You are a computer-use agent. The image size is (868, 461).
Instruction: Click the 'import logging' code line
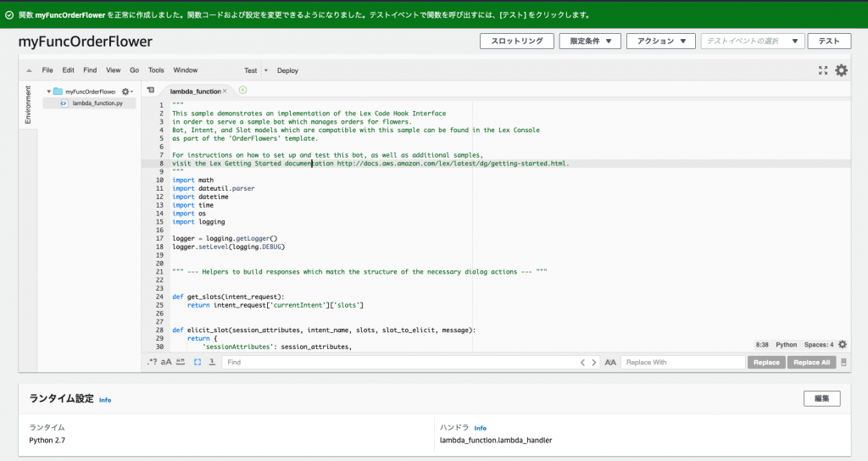[198, 222]
